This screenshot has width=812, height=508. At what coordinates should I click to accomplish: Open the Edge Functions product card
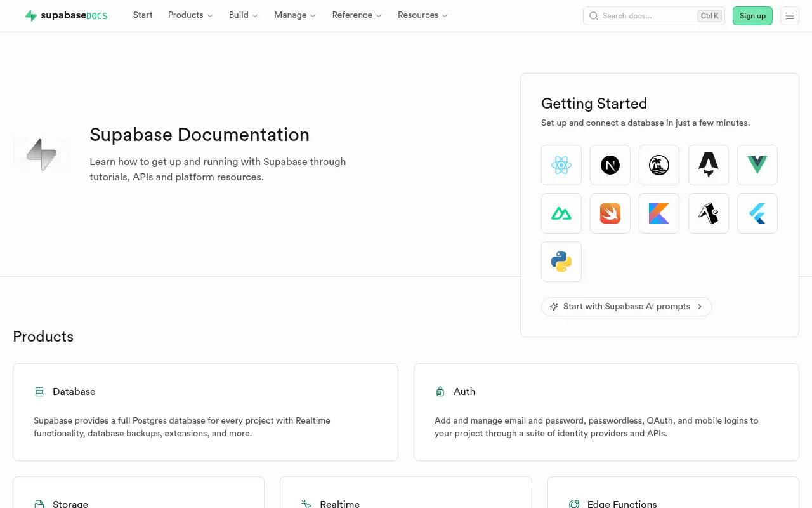click(673, 493)
